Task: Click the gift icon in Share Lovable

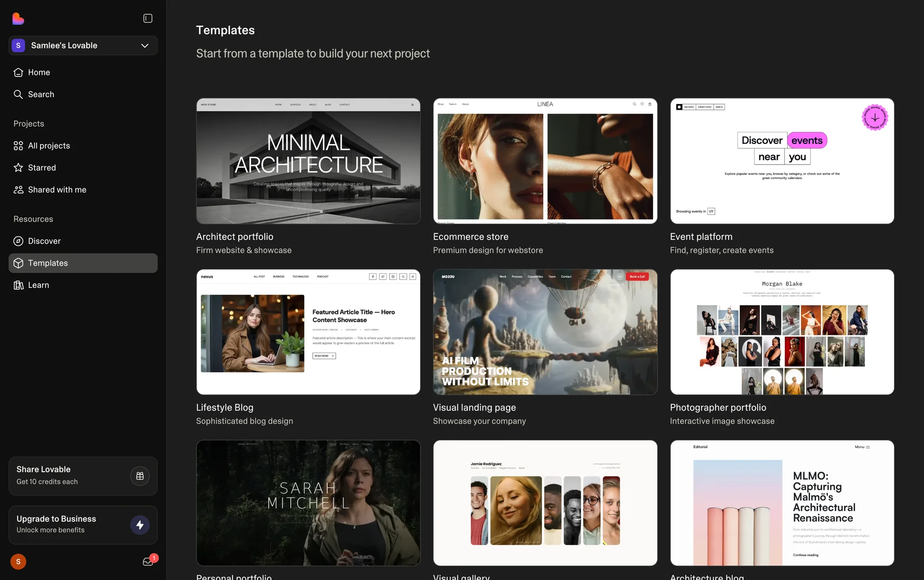Action: tap(140, 476)
